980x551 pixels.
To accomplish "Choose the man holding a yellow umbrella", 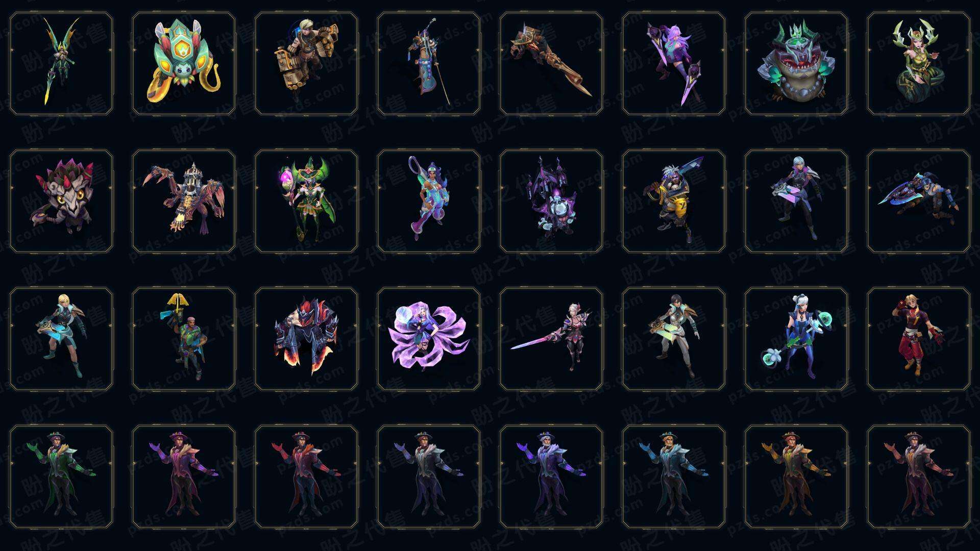I will [x=184, y=339].
